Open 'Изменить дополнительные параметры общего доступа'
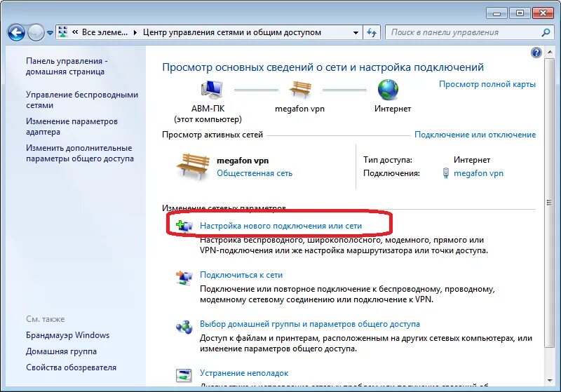The height and width of the screenshot is (392, 561). 79,153
